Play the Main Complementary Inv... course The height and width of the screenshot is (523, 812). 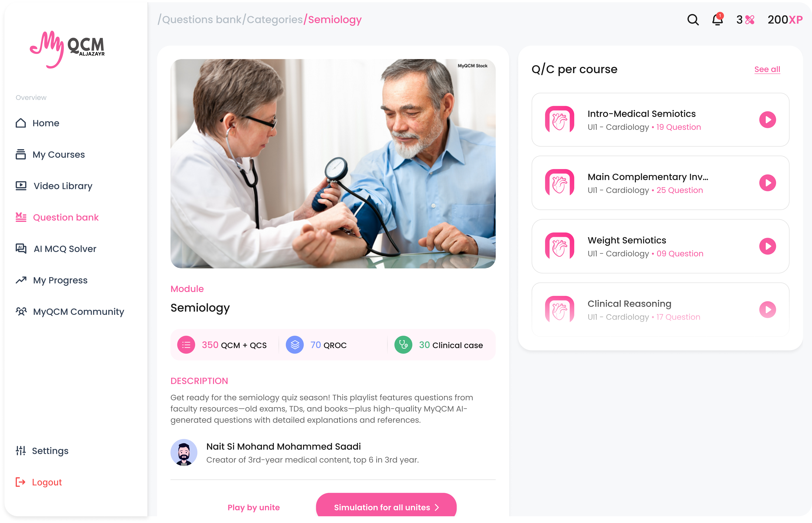(x=767, y=183)
